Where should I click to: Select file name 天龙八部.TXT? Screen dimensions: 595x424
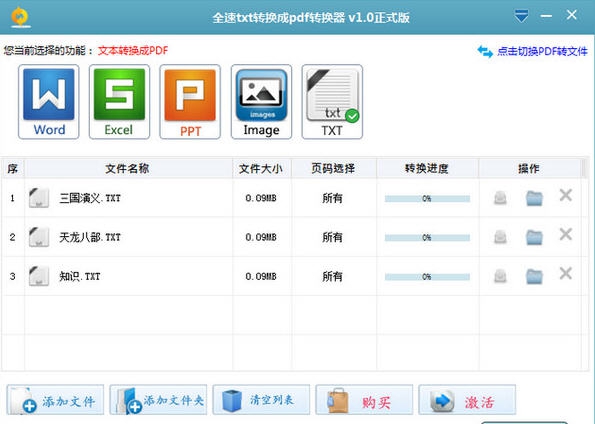coord(90,237)
